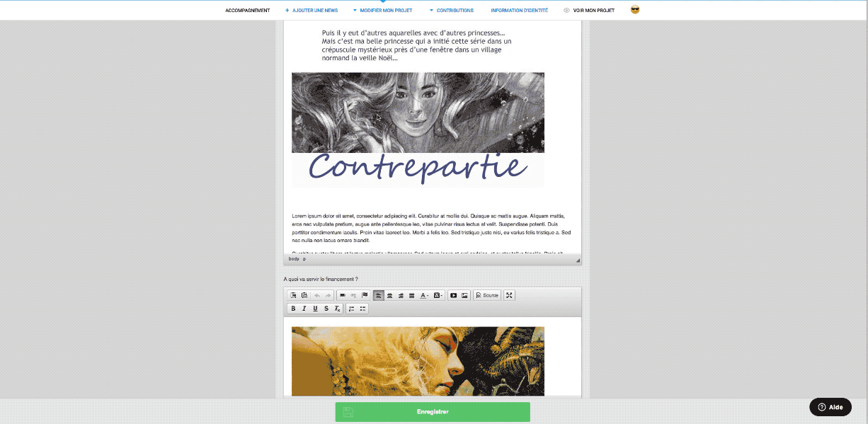Image resolution: width=868 pixels, height=424 pixels.
Task: Maximize the editor with the fullscreen icon
Action: 509,295
